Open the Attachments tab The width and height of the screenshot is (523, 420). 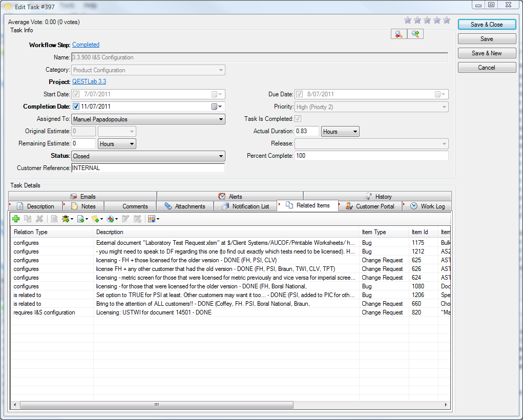pos(185,206)
